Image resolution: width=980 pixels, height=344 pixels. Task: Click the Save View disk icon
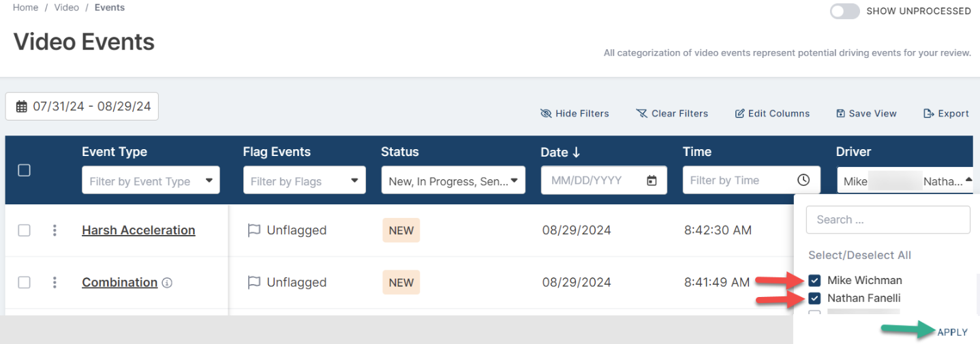tap(841, 114)
